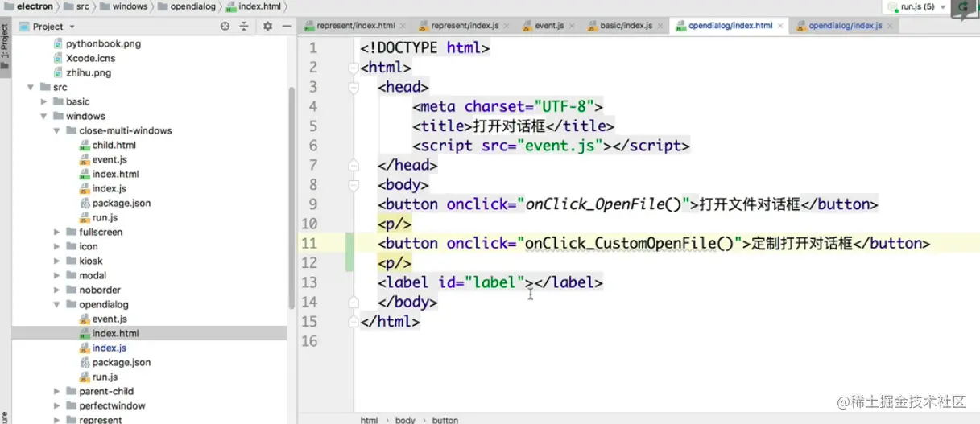Expand the icon folder

[x=57, y=246]
